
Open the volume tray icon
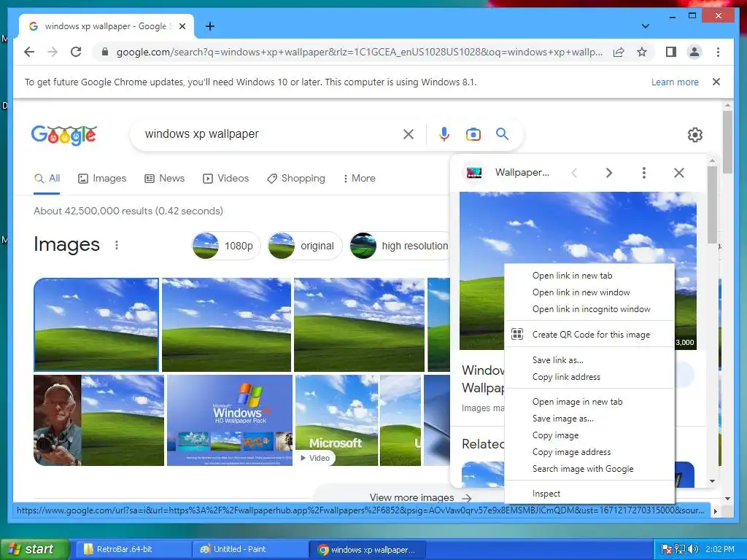693,549
